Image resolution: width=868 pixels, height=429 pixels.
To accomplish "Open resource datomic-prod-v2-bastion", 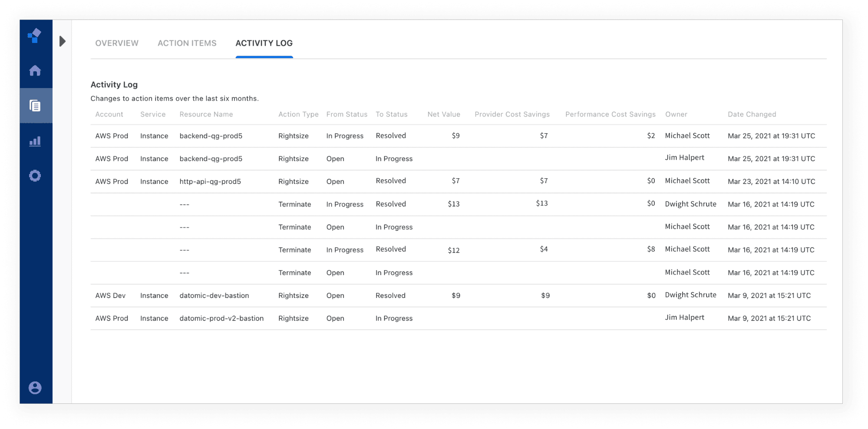I will (x=221, y=318).
